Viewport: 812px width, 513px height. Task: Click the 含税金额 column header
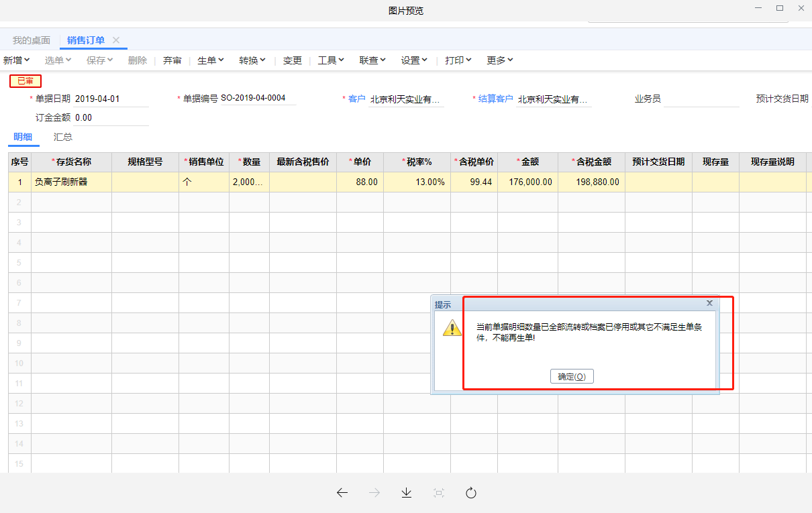(591, 162)
